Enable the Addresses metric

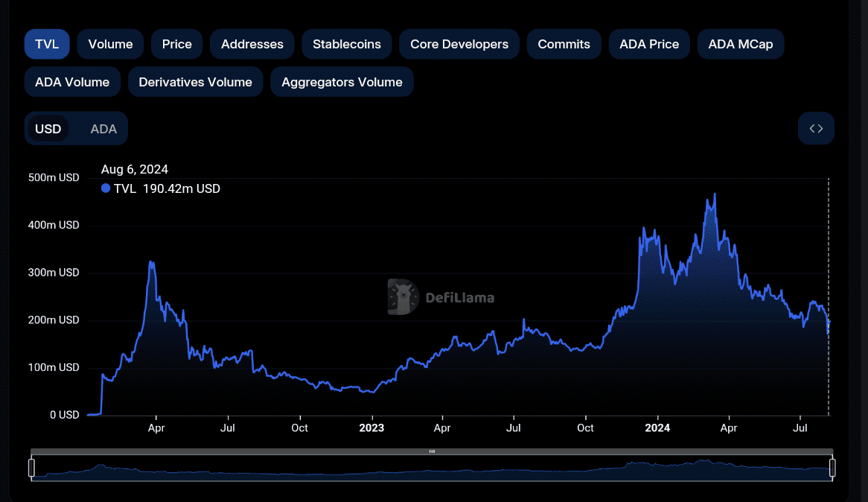pos(252,44)
